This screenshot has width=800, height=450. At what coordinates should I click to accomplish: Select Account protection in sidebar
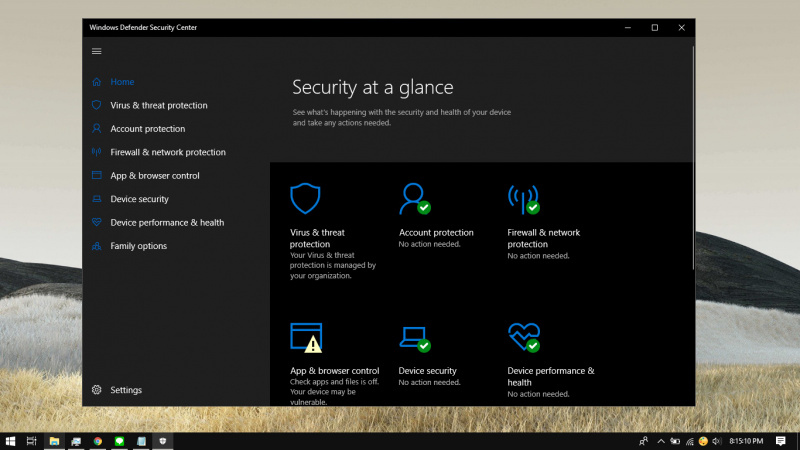pos(147,129)
